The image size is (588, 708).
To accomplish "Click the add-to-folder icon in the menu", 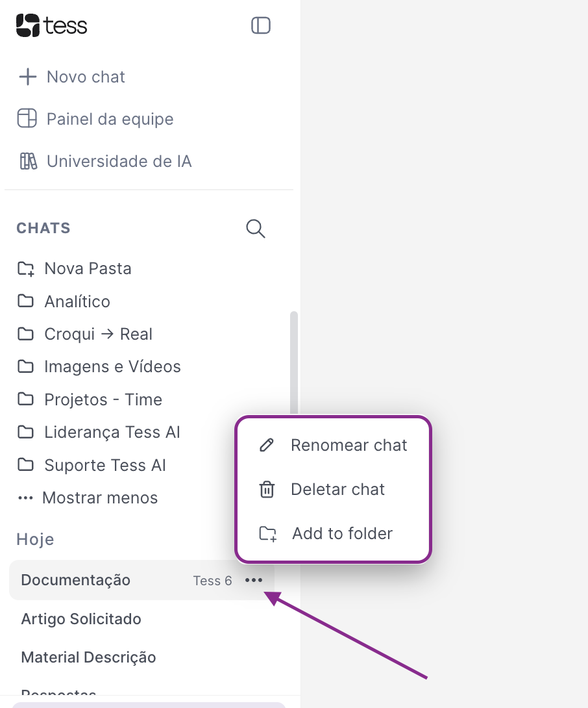I will click(266, 533).
